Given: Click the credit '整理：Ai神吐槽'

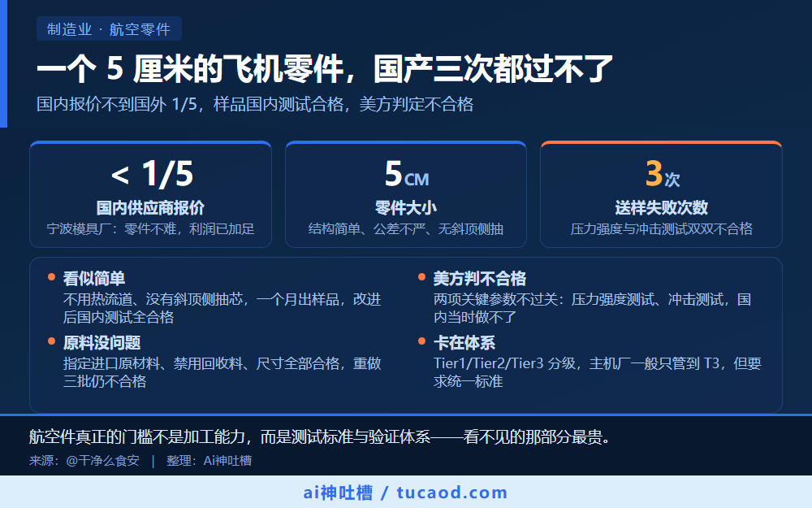Looking at the screenshot, I should [x=209, y=461].
